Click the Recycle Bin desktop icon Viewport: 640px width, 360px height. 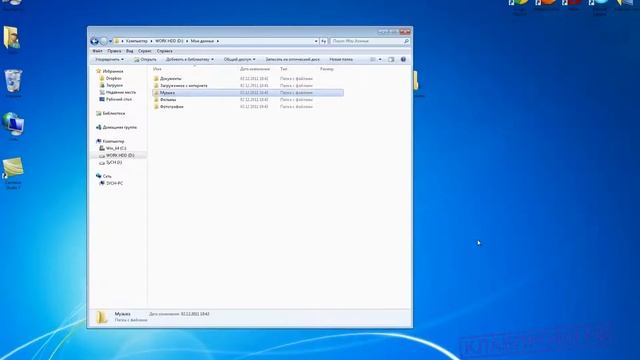tap(13, 81)
